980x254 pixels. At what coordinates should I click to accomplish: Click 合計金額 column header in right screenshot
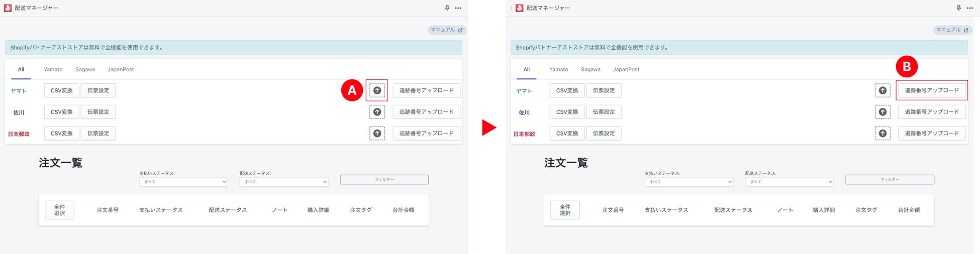point(909,210)
